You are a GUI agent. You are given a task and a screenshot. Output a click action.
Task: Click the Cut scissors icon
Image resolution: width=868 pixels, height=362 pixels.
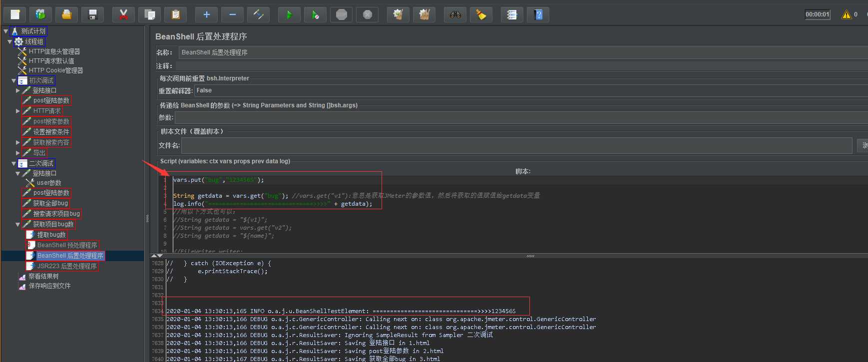tap(123, 14)
